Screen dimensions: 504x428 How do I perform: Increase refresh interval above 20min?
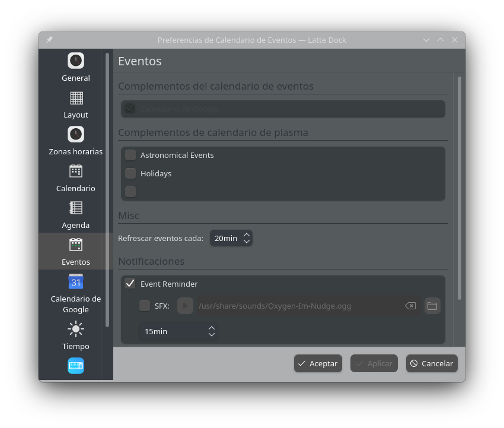pyautogui.click(x=247, y=235)
